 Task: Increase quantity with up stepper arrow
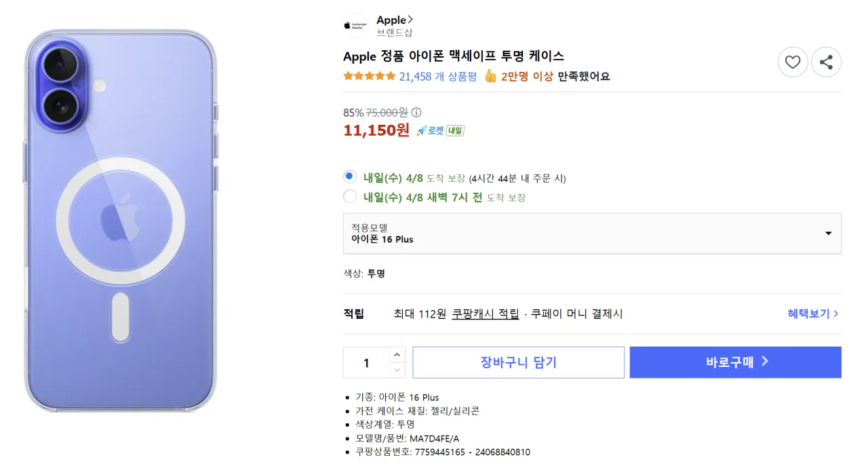tap(397, 354)
